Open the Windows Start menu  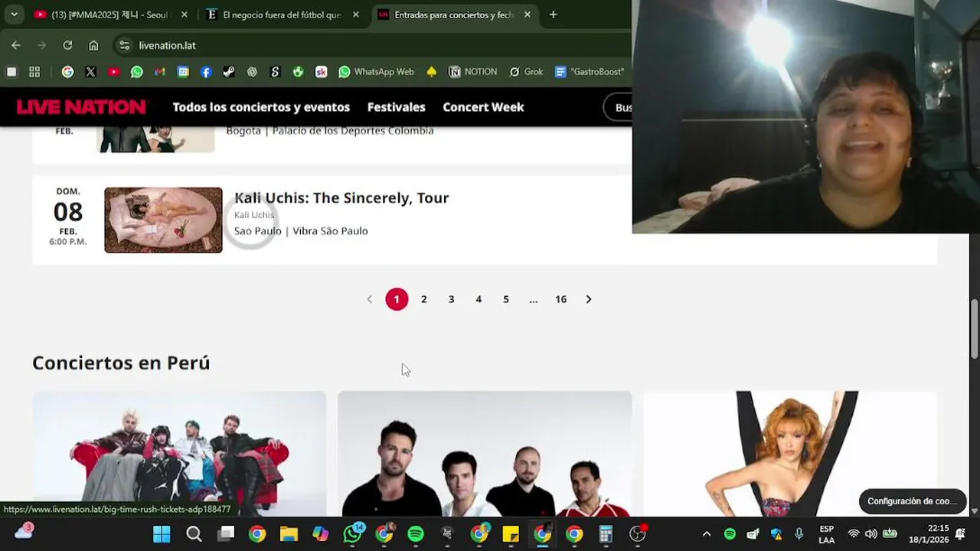pos(162,534)
